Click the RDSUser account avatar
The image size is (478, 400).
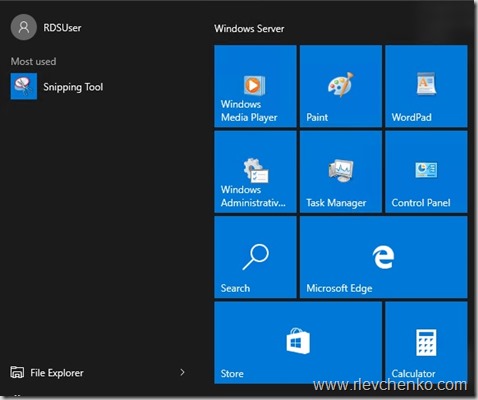point(24,27)
